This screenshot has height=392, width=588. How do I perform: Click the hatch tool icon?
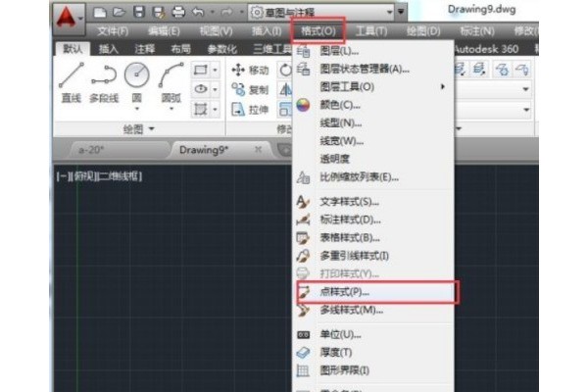[201, 109]
